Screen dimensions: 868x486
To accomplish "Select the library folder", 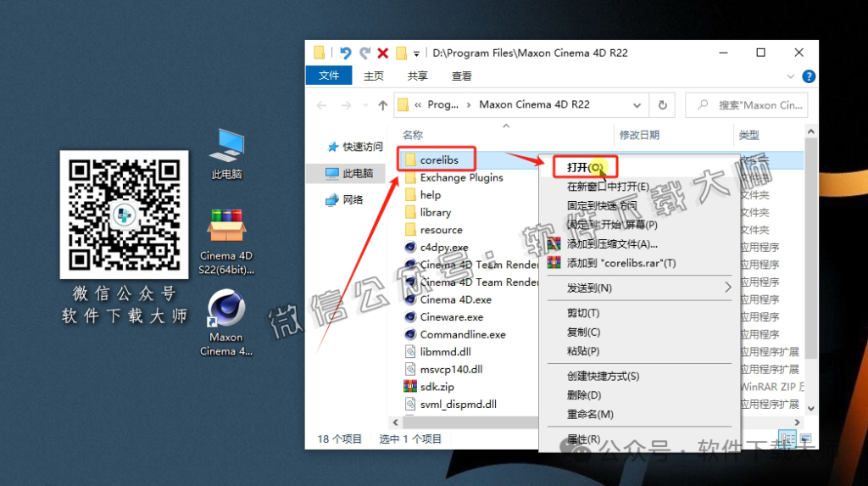I will point(428,213).
